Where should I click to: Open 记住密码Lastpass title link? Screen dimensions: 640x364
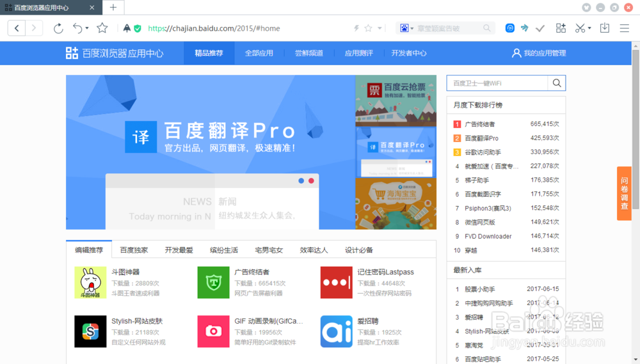point(386,272)
